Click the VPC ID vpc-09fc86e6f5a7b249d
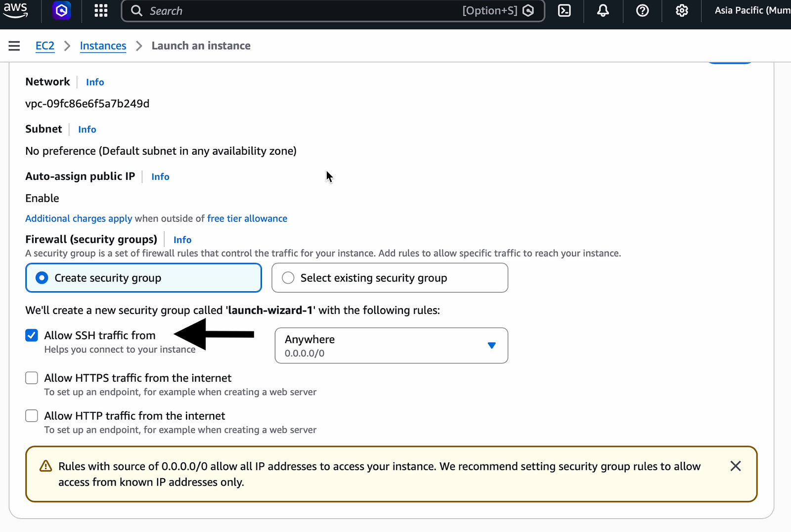Viewport: 791px width, 532px height. [88, 104]
